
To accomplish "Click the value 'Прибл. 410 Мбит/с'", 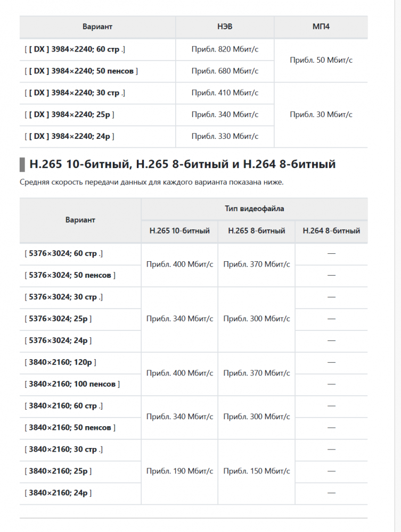I will pyautogui.click(x=225, y=93).
